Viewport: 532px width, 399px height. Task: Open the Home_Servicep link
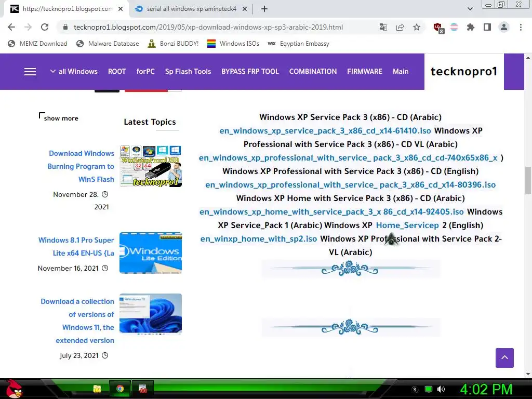[x=407, y=225]
